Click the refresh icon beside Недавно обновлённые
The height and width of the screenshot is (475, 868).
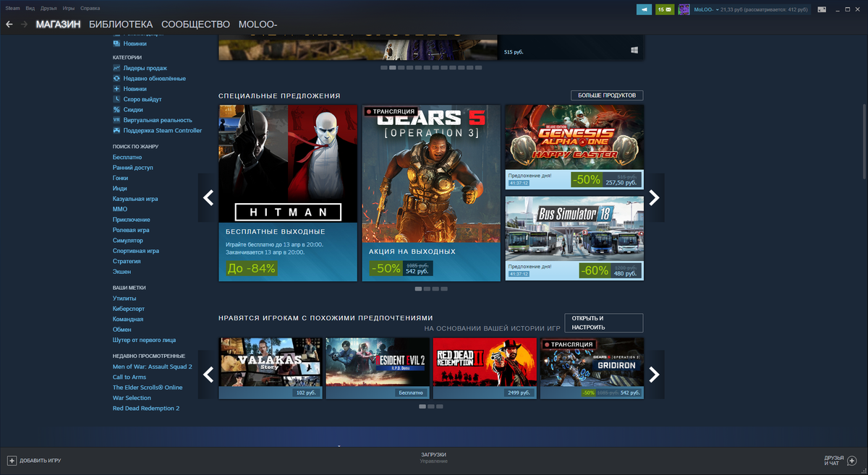pos(116,78)
